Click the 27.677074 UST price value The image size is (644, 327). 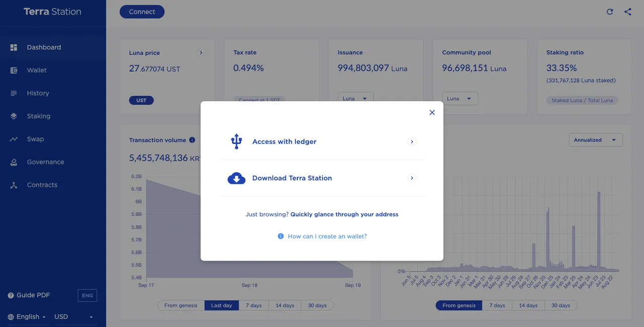point(154,68)
